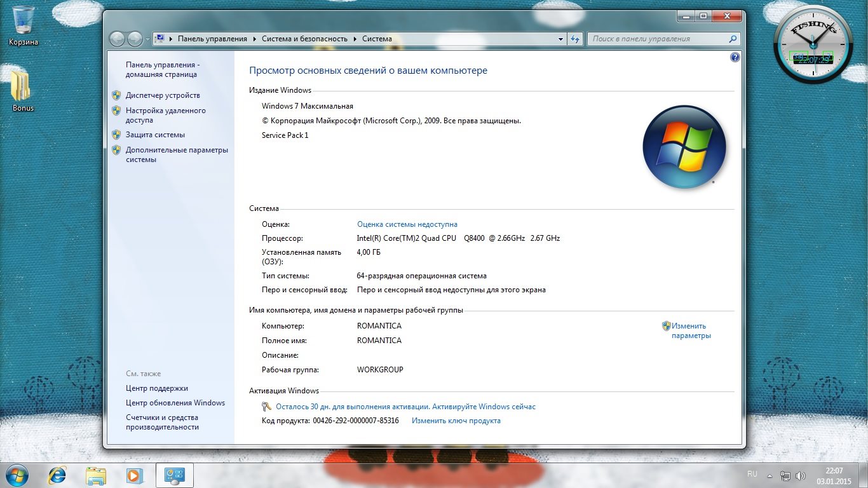Image resolution: width=868 pixels, height=488 pixels.
Task: Open the address bar history dropdown
Action: click(x=560, y=39)
